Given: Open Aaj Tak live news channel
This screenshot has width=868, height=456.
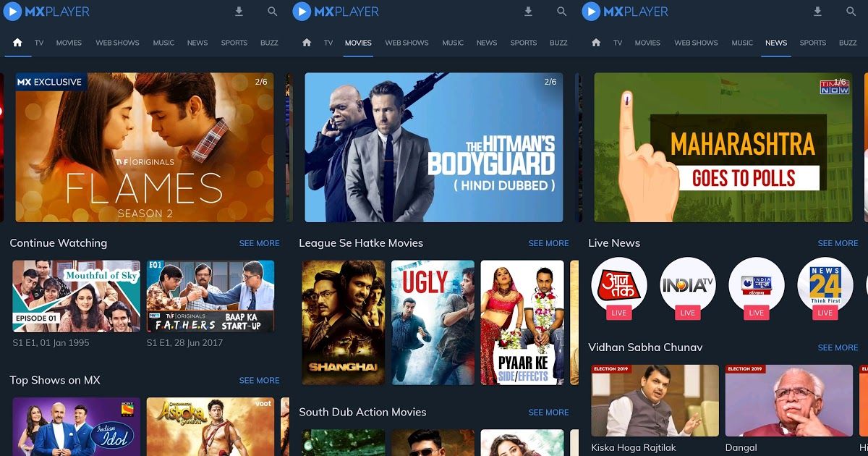Looking at the screenshot, I should click(619, 284).
